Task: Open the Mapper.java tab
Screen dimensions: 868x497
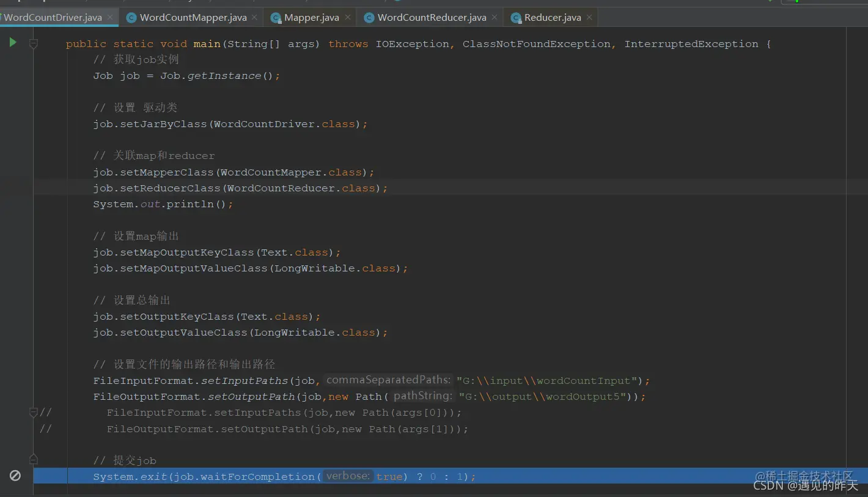Action: (x=312, y=18)
